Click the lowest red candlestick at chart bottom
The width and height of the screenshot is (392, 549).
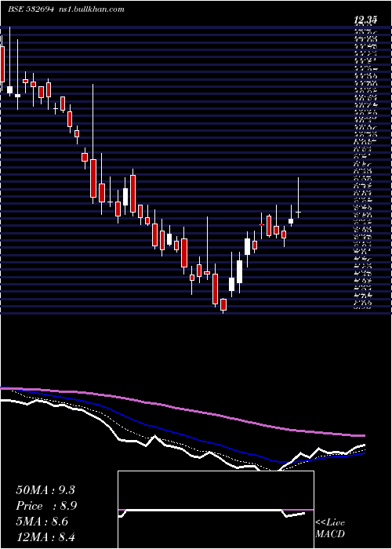(x=223, y=304)
